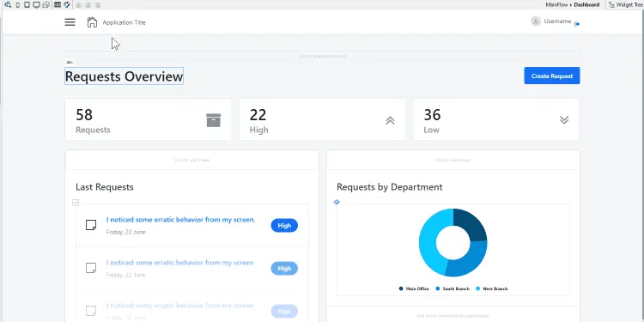This screenshot has height=322, width=644.
Task: Select the Requests Overview title text
Action: click(x=124, y=76)
